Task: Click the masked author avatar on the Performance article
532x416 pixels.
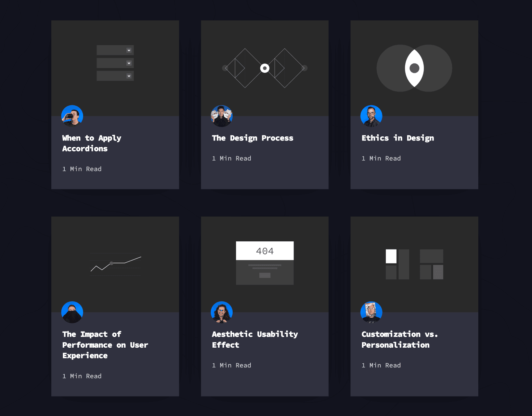Action: point(72,312)
